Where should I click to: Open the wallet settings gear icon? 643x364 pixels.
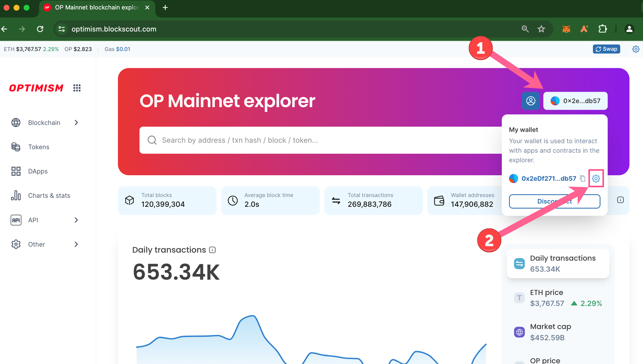tap(596, 178)
